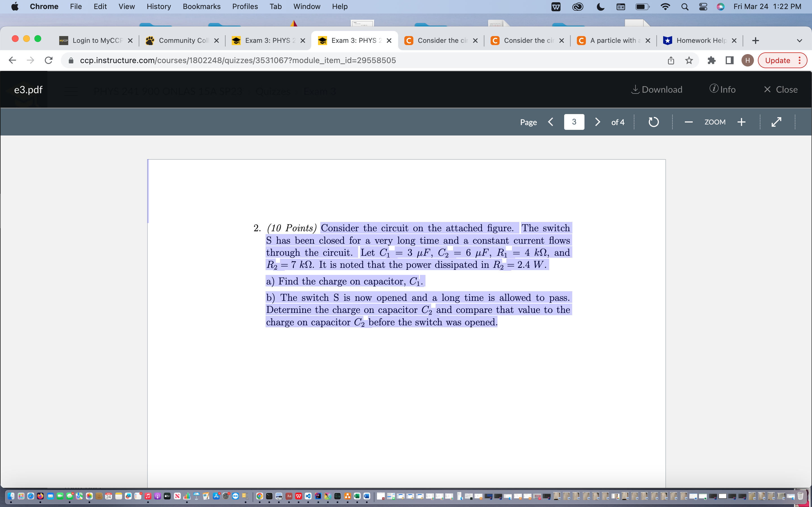Click the Update button
Screen dimensions: 812x507
coord(778,60)
